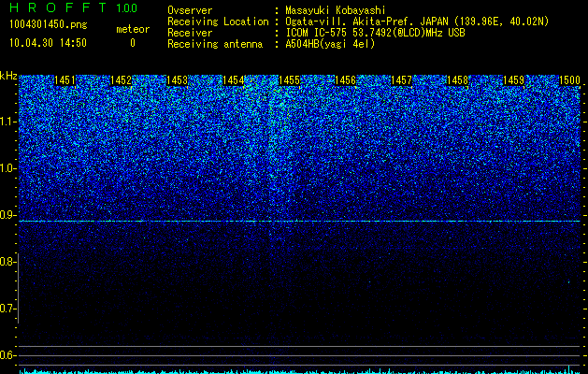Viewport: 588px width, 374px height.
Task: Click the 1.0 kHz axis label
Action: click(7, 168)
